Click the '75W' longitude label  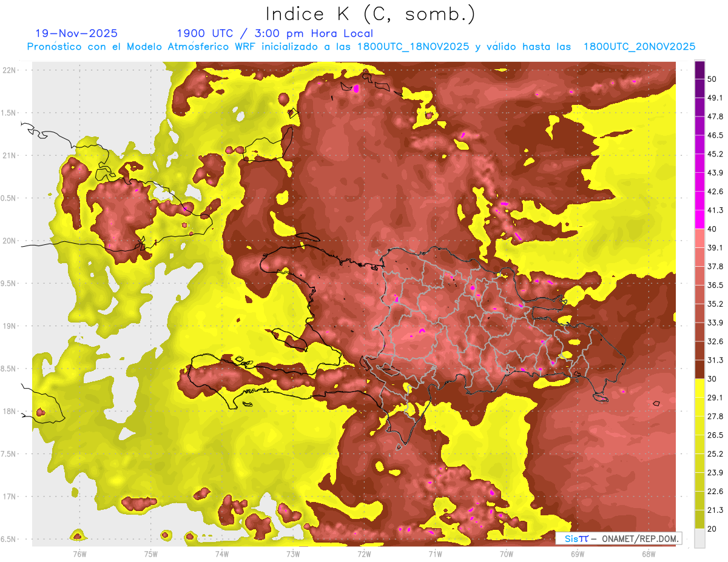tap(150, 554)
